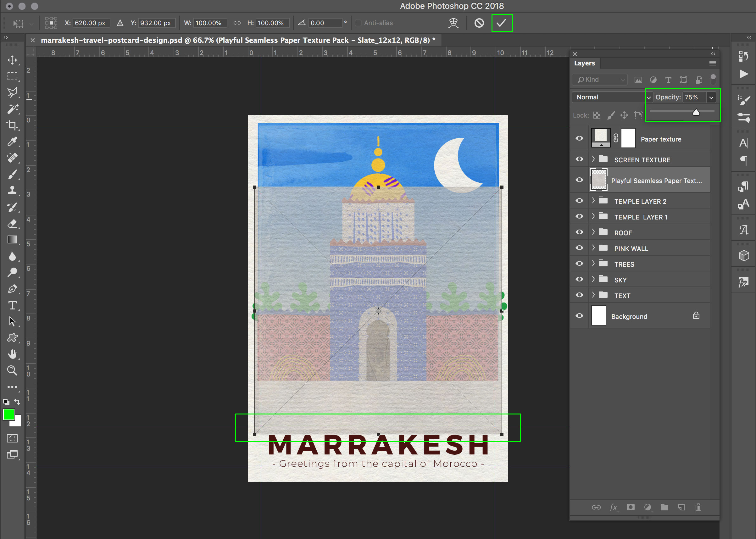Expand the SCREEN TEXTURE group
Viewport: 756px width, 539px height.
click(x=593, y=159)
